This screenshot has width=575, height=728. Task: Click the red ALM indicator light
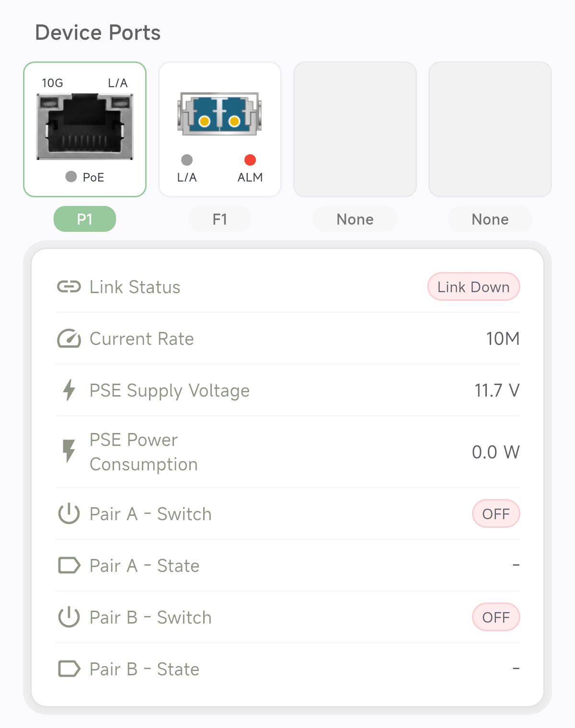(250, 160)
